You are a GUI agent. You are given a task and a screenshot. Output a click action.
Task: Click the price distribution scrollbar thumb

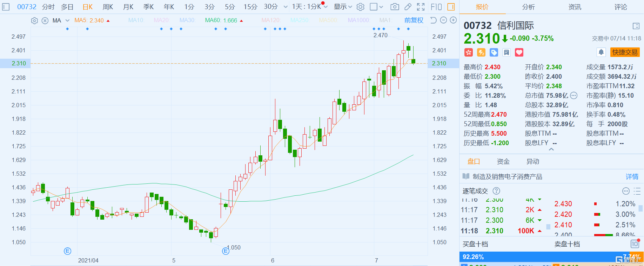[x=640, y=208]
